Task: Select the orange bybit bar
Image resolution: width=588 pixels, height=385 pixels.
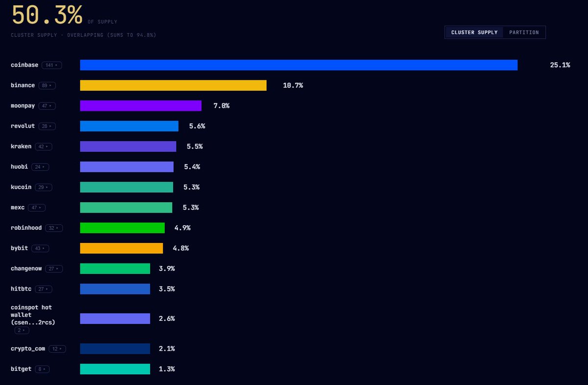Action: tap(122, 248)
